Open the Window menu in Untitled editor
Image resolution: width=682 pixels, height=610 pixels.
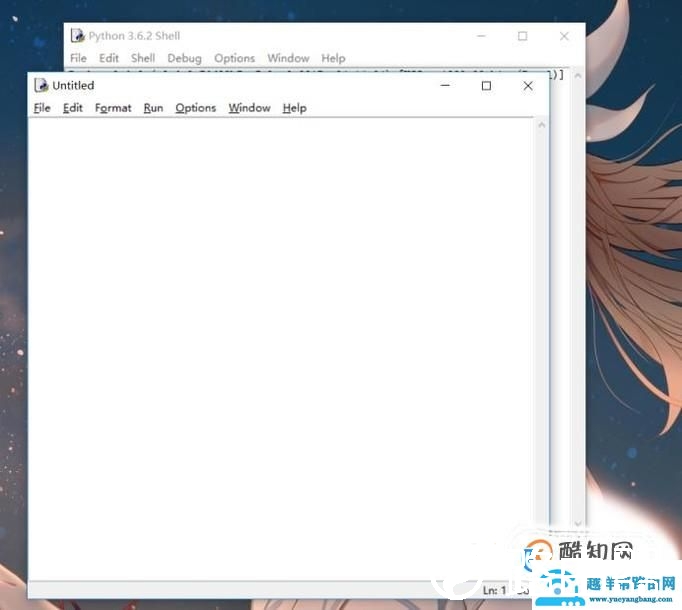[250, 108]
